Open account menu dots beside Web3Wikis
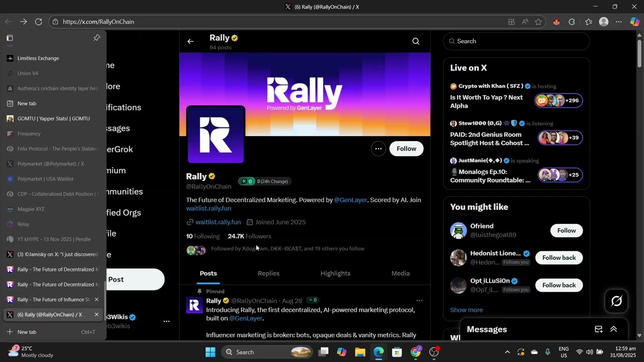The image size is (644, 362). click(x=167, y=321)
